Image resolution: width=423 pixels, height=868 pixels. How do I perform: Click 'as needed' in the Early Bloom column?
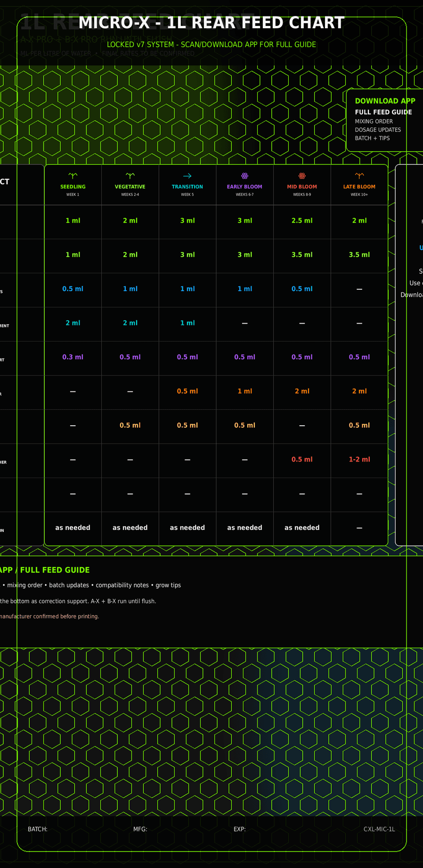[244, 528]
